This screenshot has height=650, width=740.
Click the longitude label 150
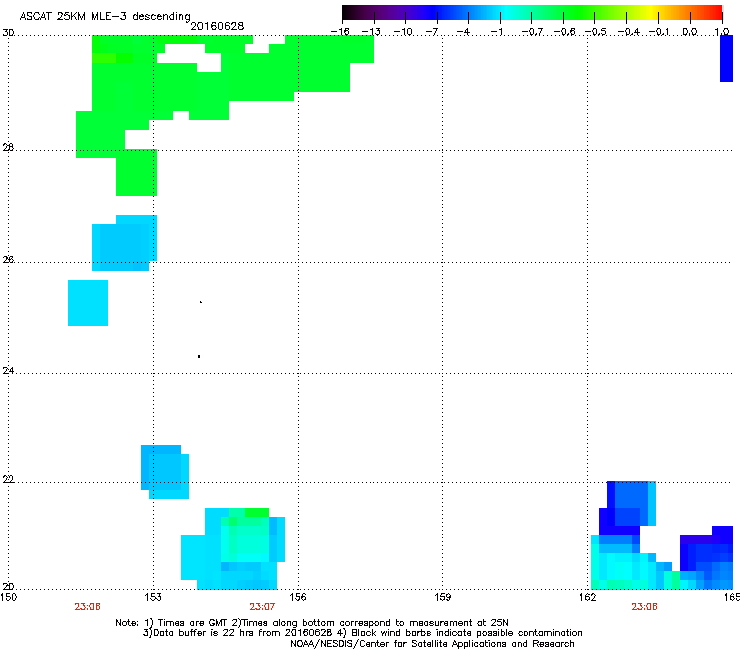click(8, 597)
